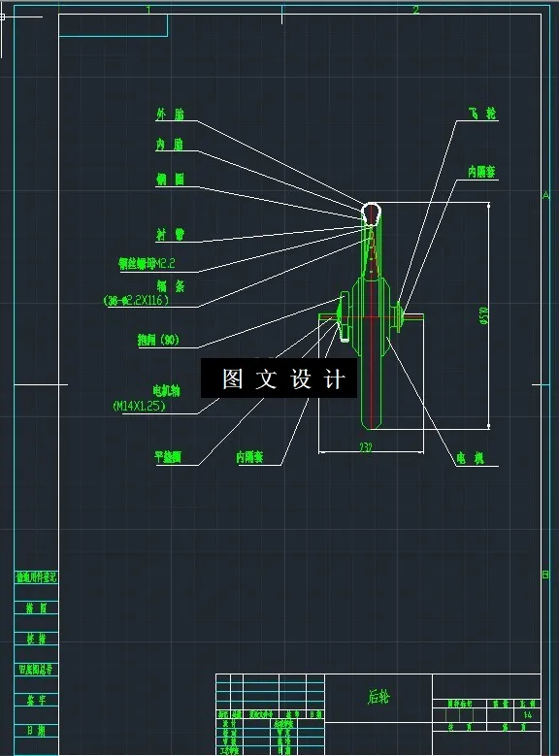
Task: Select the 飞轮 label at top right
Action: click(x=482, y=114)
